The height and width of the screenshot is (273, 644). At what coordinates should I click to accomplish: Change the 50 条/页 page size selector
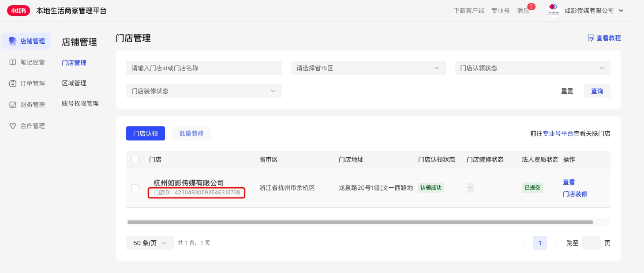(150, 243)
